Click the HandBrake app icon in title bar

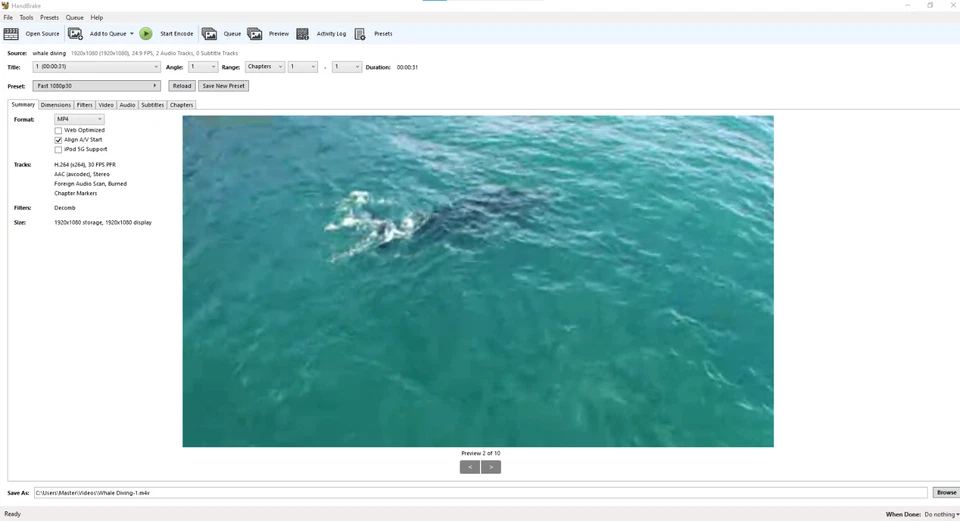[5, 6]
